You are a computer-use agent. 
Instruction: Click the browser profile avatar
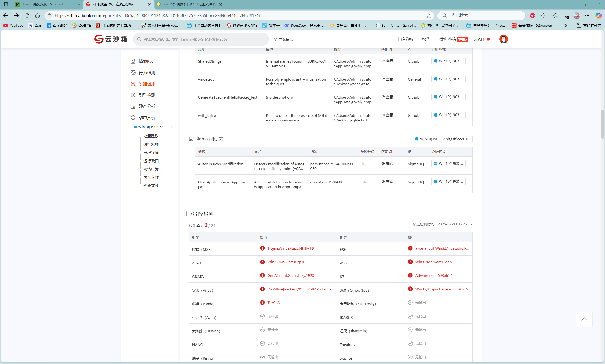point(577,15)
